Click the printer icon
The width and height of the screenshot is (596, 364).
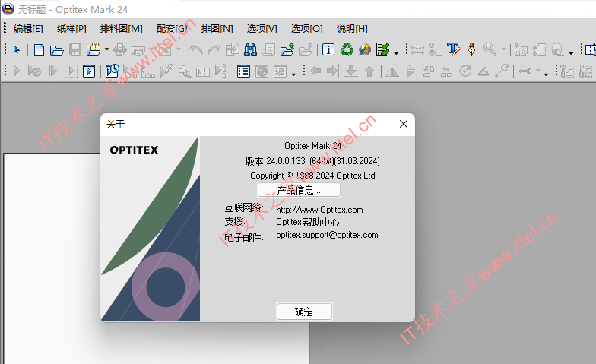[x=120, y=50]
